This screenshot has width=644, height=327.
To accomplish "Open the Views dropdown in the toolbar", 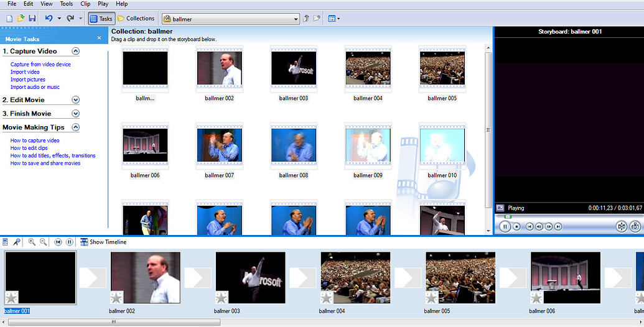I will (334, 19).
